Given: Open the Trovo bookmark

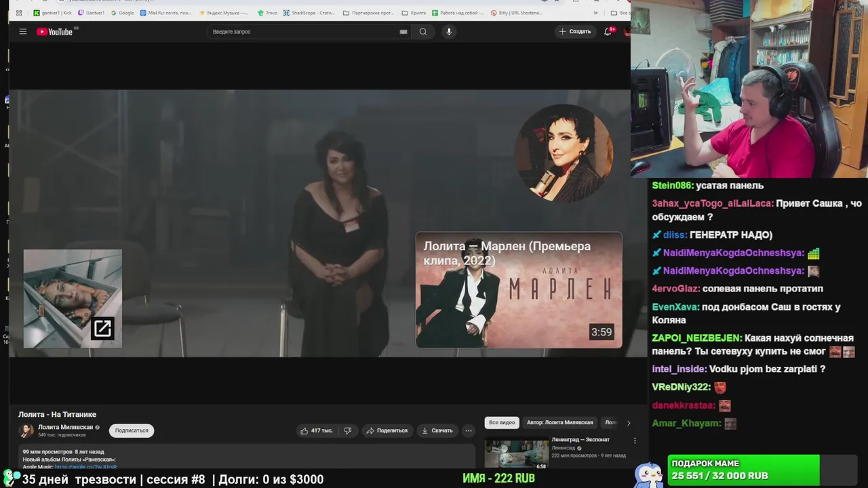Looking at the screenshot, I should pos(267,13).
